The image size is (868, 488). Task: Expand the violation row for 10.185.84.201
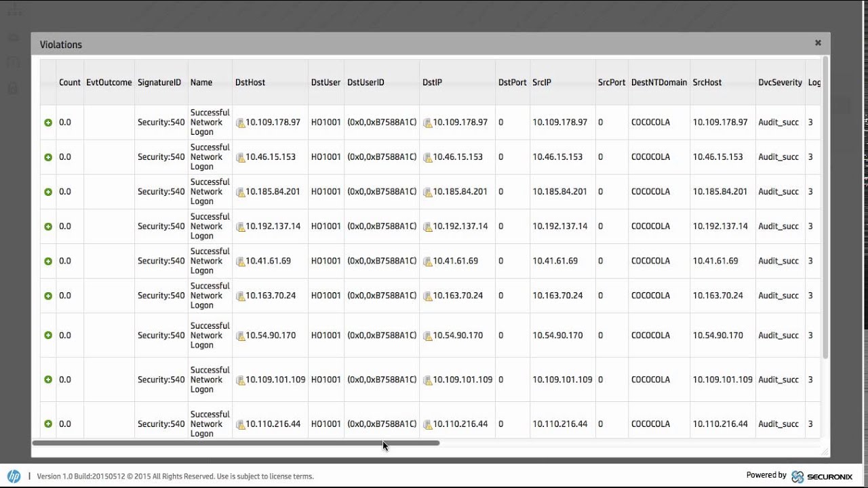(x=48, y=192)
